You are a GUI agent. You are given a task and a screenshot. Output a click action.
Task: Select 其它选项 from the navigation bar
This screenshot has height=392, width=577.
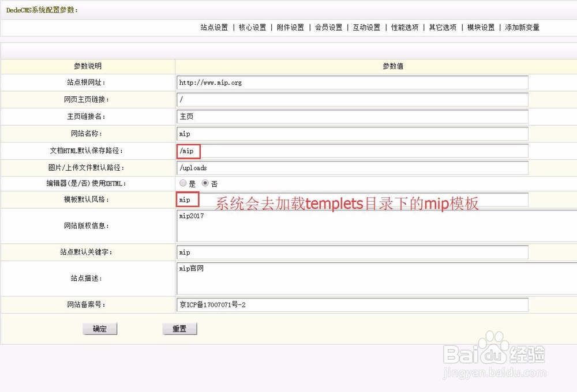442,27
